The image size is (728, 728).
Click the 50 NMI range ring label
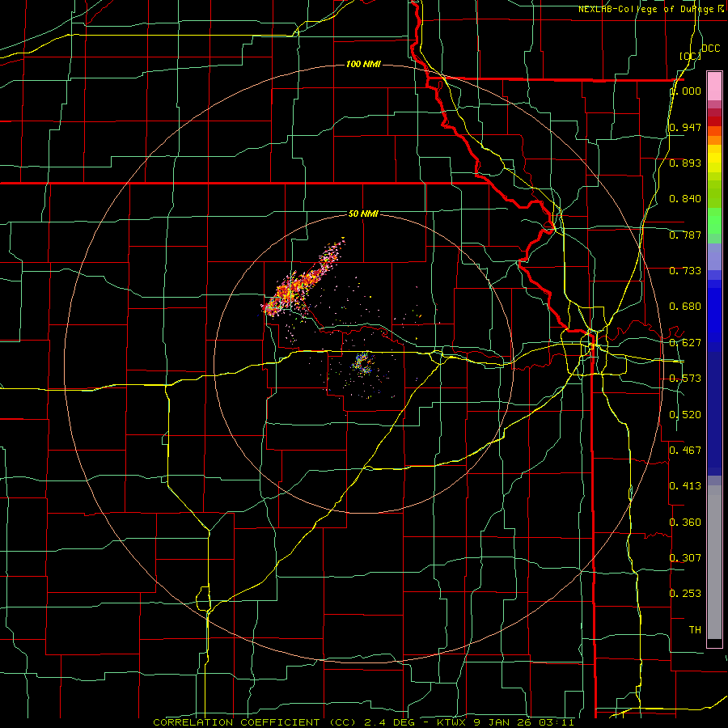363,214
